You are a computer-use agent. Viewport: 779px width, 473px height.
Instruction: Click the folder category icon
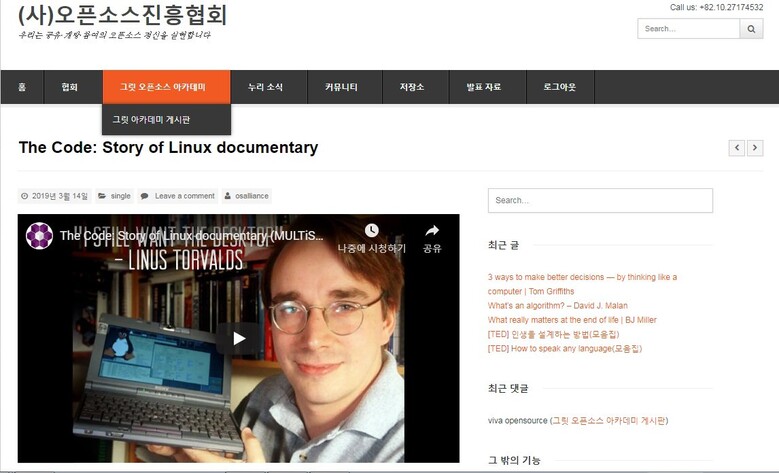click(102, 196)
